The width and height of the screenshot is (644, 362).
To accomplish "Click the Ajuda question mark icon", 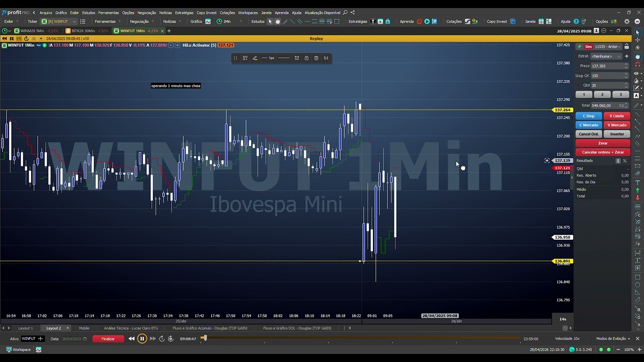I will click(x=576, y=22).
